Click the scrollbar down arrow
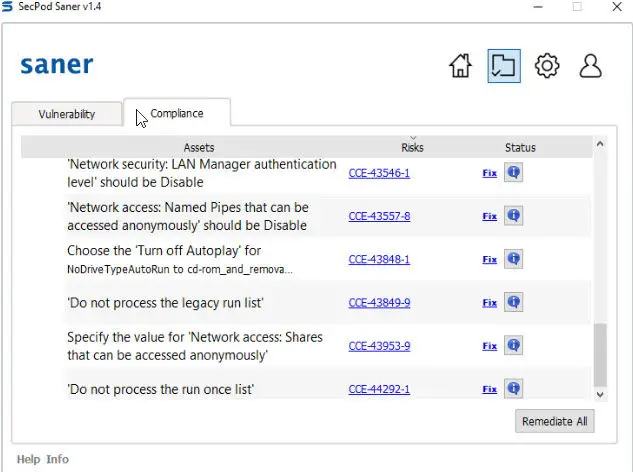This screenshot has height=472, width=633. (600, 394)
